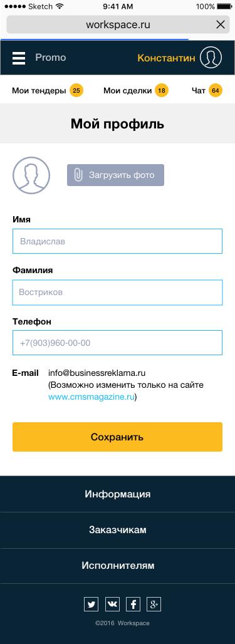Expand the Информация footer section
The image size is (235, 644).
(118, 494)
